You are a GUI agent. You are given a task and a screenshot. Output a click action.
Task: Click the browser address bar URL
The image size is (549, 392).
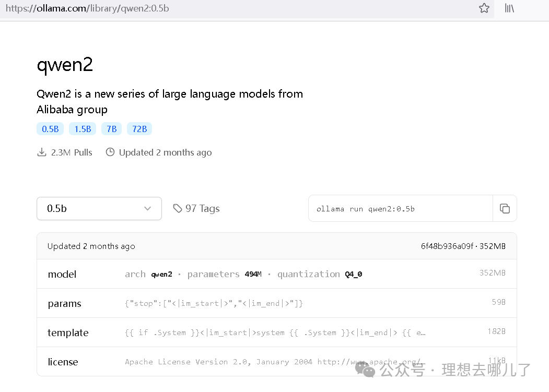tap(87, 8)
